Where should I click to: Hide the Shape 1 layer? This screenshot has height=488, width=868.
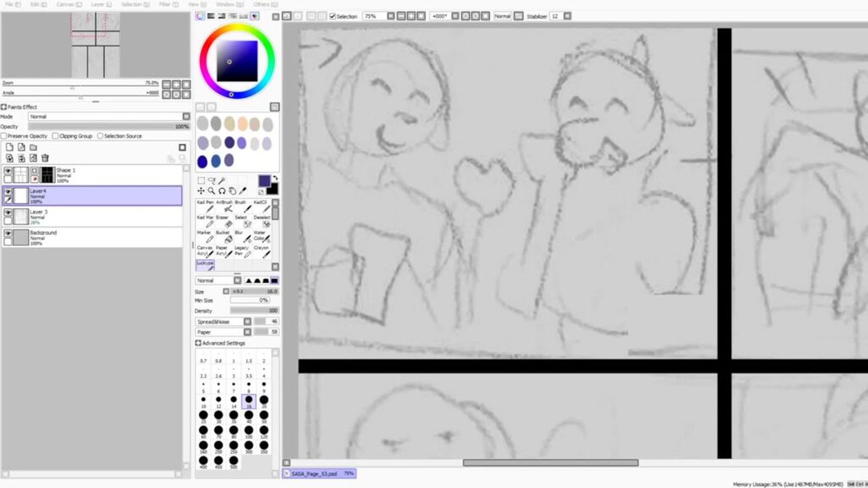point(8,171)
